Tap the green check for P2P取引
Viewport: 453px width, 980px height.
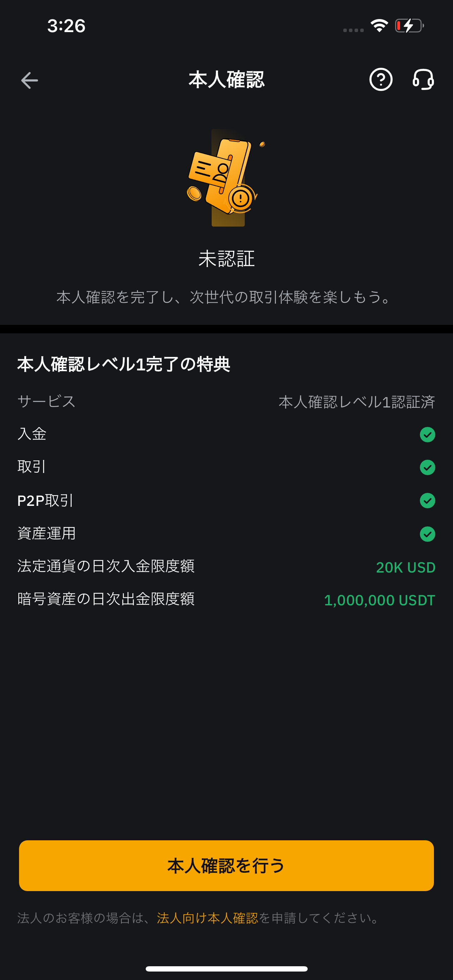point(427,501)
